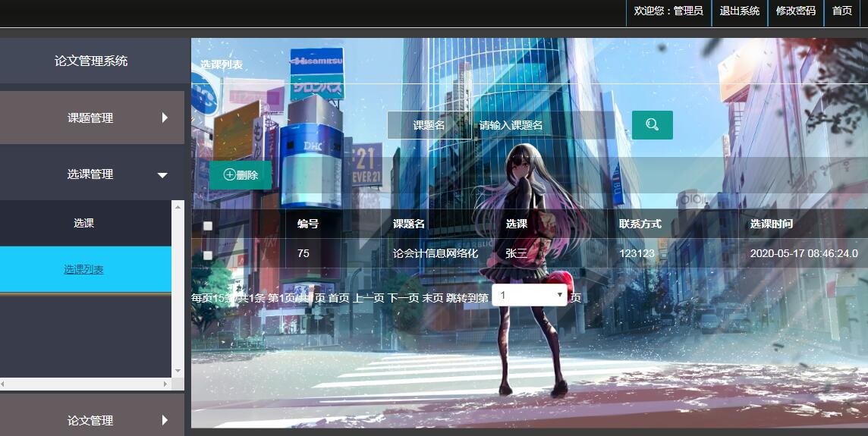868x436 pixels.
Task: Click the 2020-05-17 08:46:24.0 time cell
Action: (804, 253)
